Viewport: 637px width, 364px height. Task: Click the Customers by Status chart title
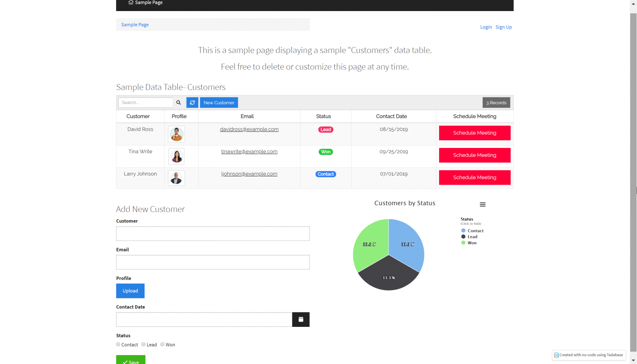coord(405,203)
